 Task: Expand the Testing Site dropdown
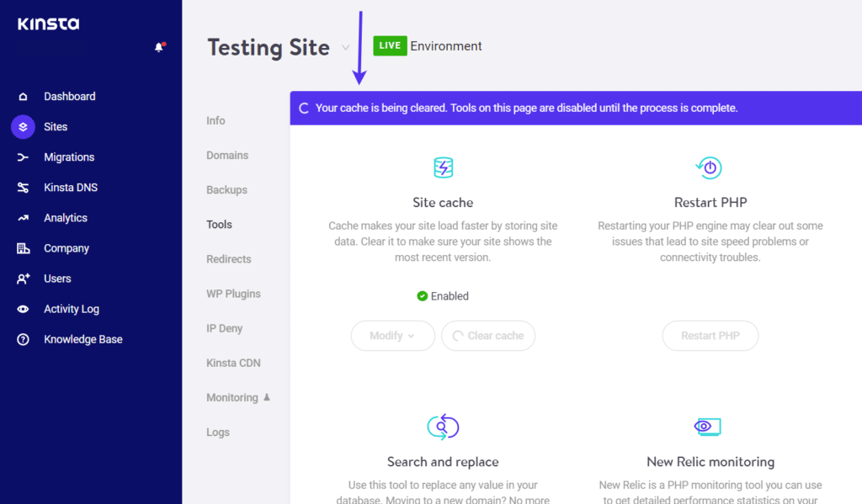pyautogui.click(x=345, y=48)
